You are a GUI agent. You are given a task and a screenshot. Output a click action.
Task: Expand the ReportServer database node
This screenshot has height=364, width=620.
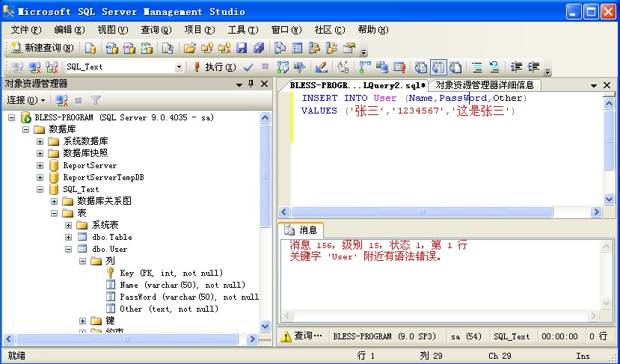click(40, 165)
